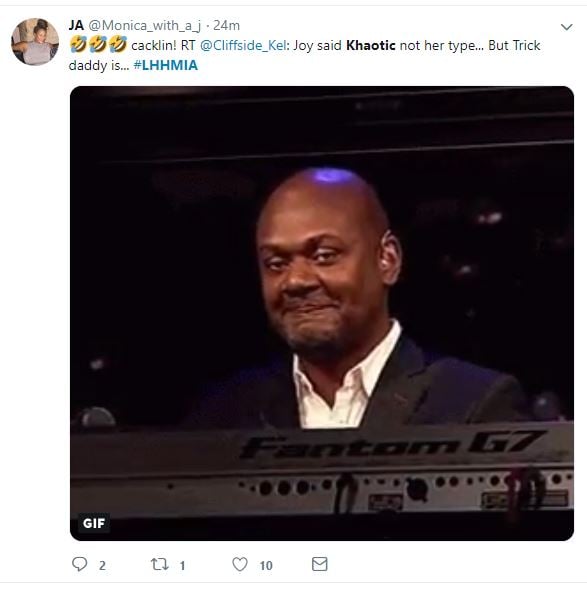Click the tweet text 'cacklin! RT'
The image size is (587, 592).
click(x=163, y=45)
